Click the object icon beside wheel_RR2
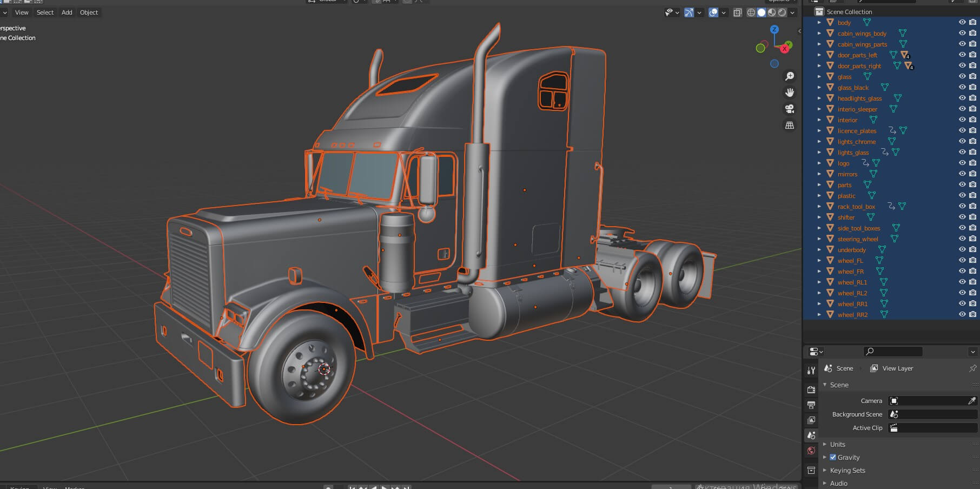This screenshot has height=489, width=980. click(x=830, y=314)
